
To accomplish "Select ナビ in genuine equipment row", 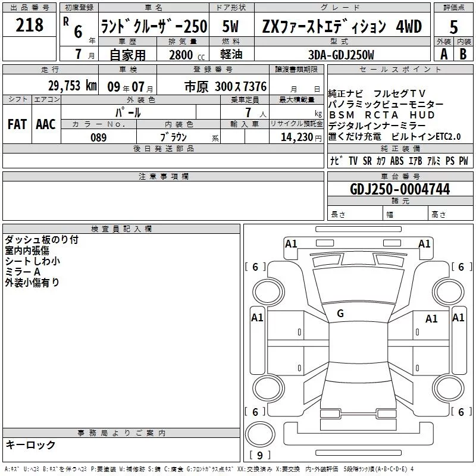I will pyautogui.click(x=336, y=161).
